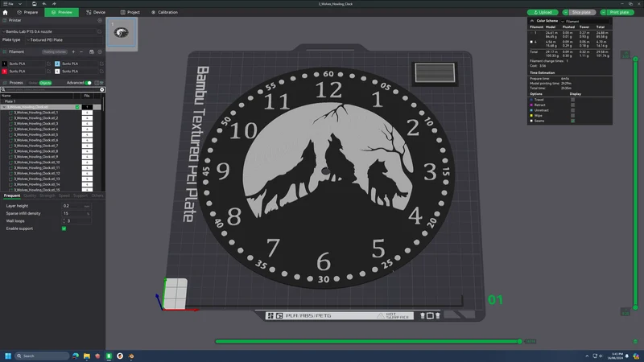Add a filament with the plus icon
644x362 pixels.
[x=73, y=51]
